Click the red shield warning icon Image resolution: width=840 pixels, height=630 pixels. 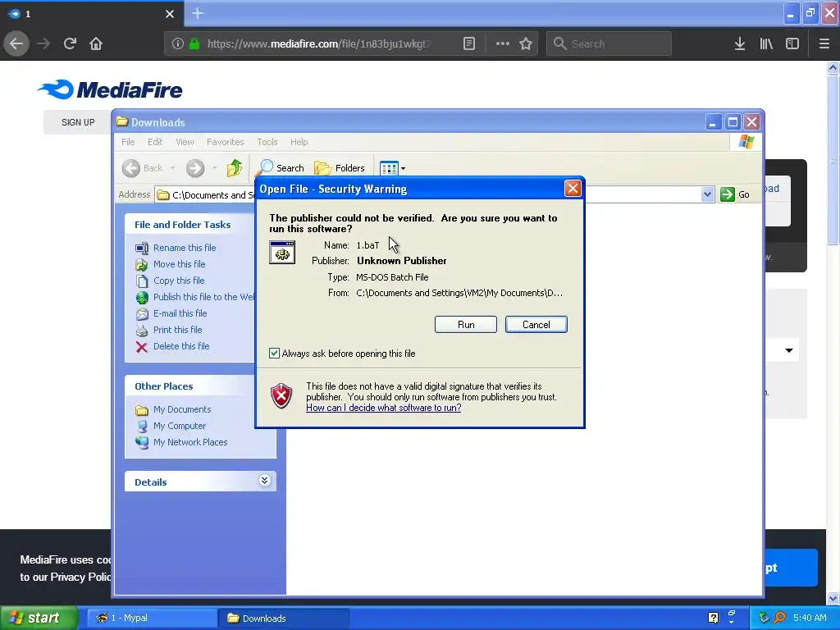tap(281, 395)
